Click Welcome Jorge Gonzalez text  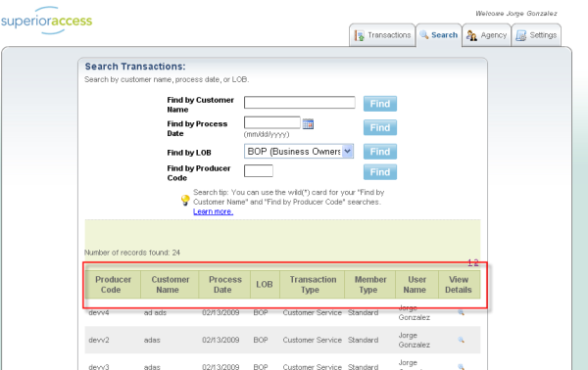(x=516, y=14)
